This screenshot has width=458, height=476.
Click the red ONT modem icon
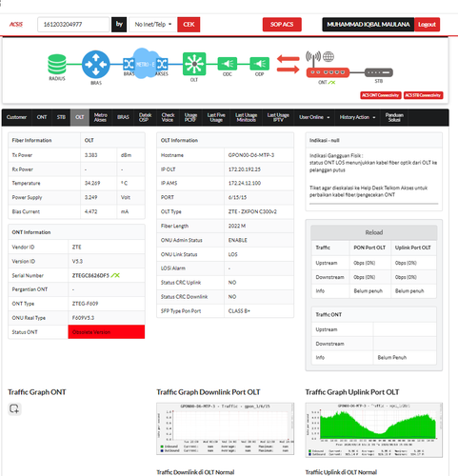(328, 72)
